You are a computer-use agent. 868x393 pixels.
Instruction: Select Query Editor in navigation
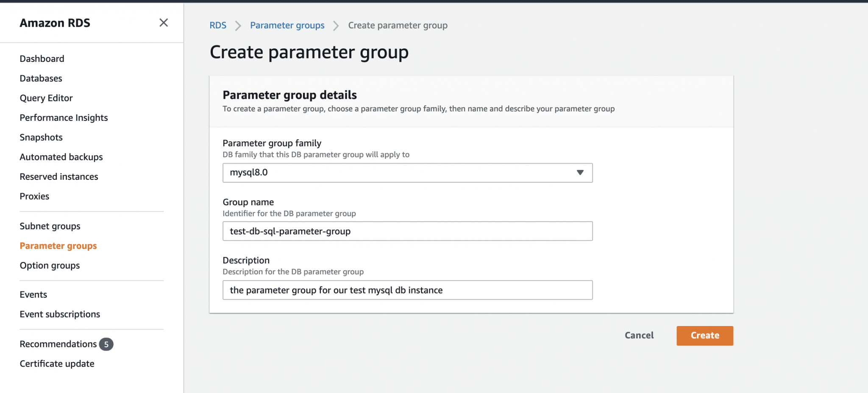click(46, 98)
